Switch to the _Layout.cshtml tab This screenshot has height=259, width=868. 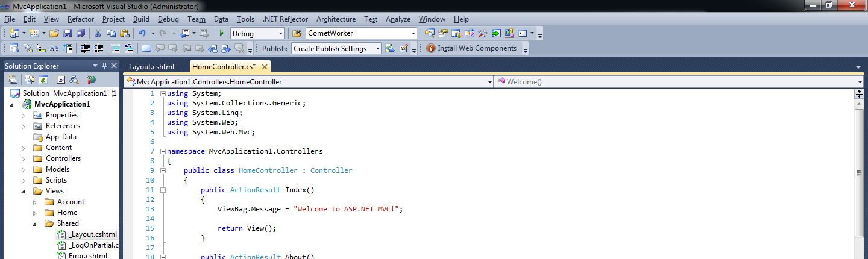click(151, 66)
